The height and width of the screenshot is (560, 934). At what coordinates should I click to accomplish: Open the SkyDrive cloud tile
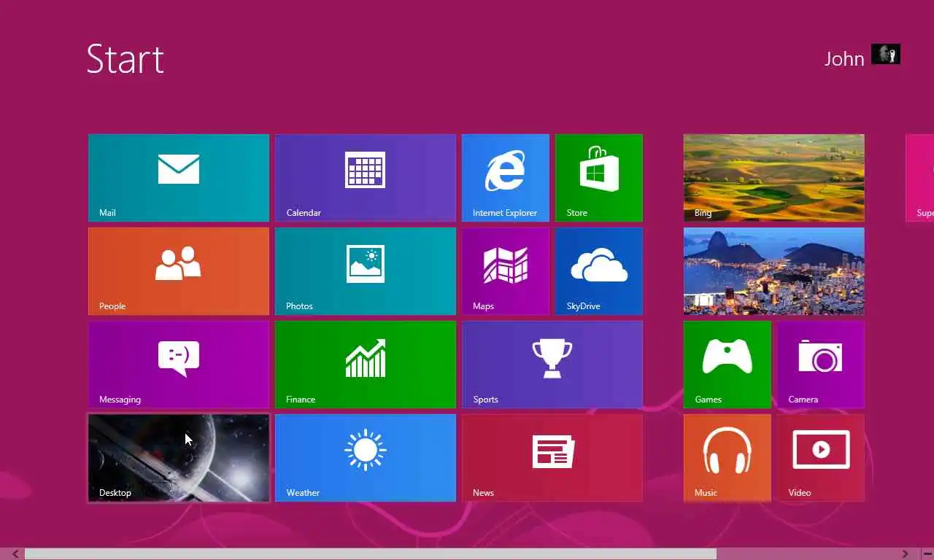(599, 271)
